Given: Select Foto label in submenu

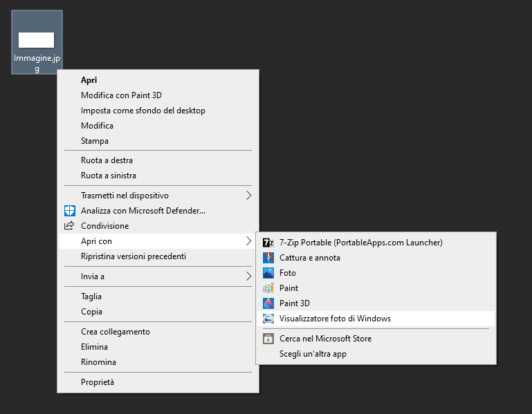Looking at the screenshot, I should tap(288, 273).
